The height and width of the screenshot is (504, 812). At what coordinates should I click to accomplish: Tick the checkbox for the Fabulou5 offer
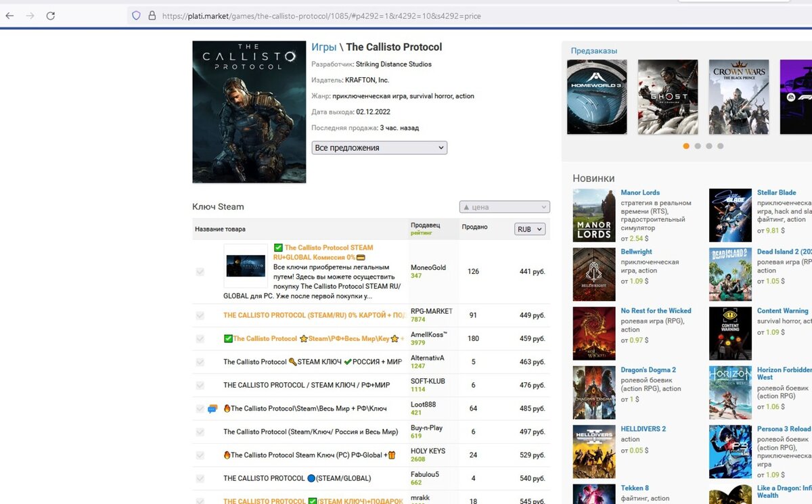[200, 478]
